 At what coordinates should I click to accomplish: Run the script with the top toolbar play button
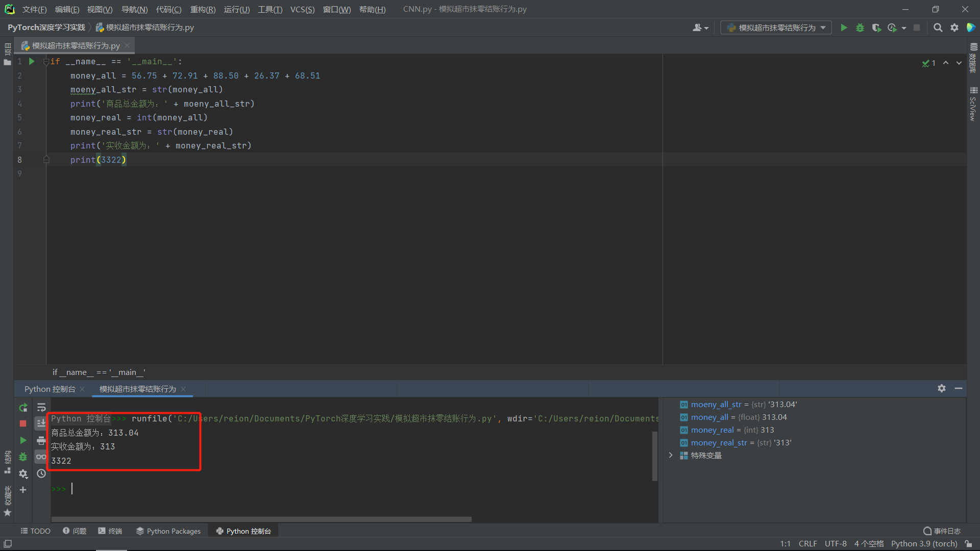(844, 28)
